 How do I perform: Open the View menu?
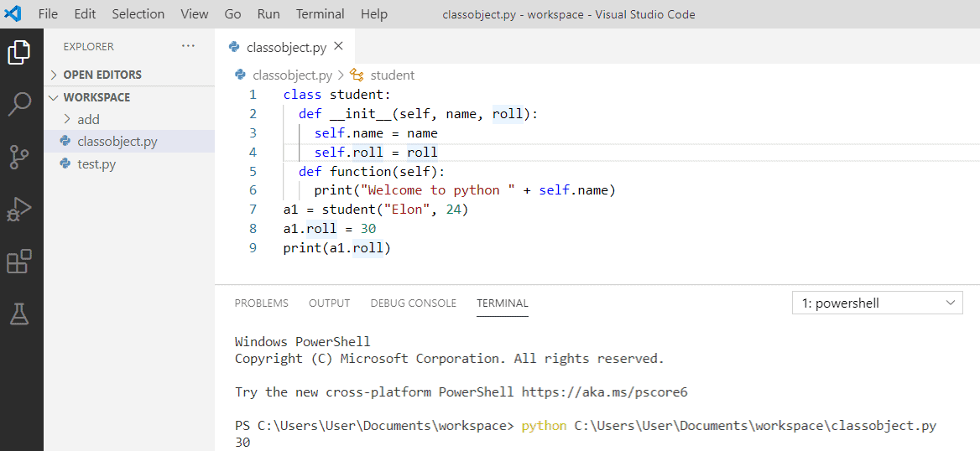(x=195, y=13)
